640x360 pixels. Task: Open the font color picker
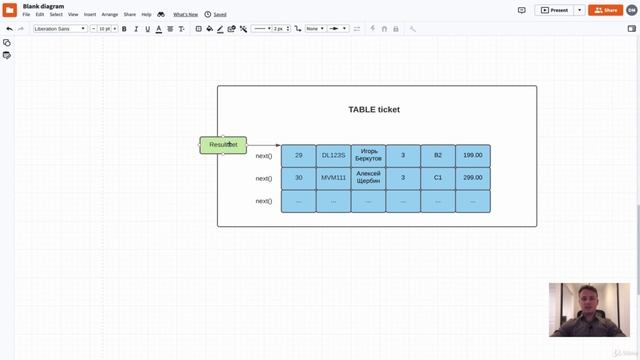159,29
